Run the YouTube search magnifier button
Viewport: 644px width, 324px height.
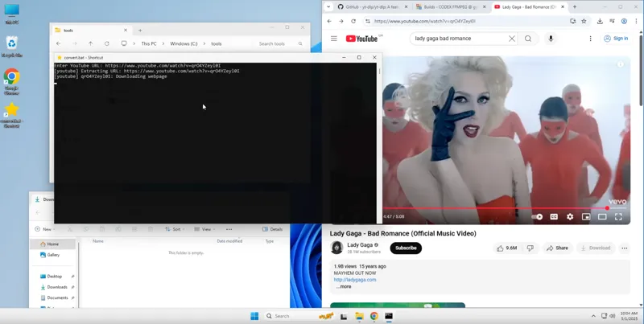528,39
